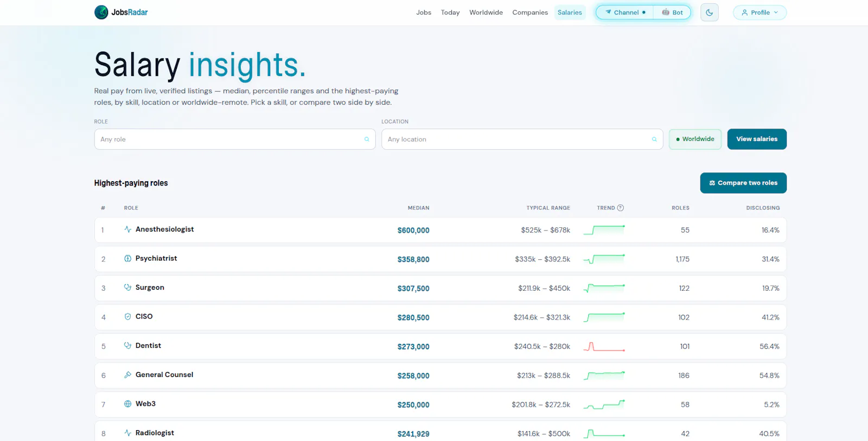Click the $250,000 median value
Image resolution: width=868 pixels, height=441 pixels.
(413, 405)
